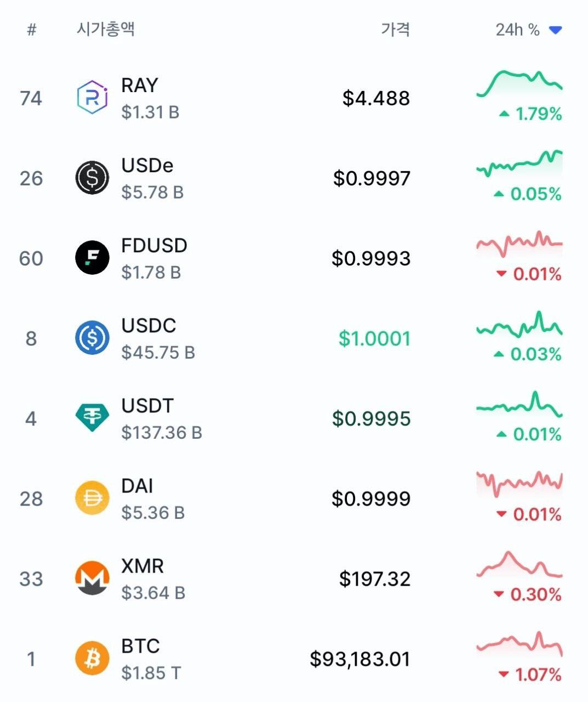The image size is (588, 702).
Task: Select the USDC $1.0001 price
Action: point(375,338)
